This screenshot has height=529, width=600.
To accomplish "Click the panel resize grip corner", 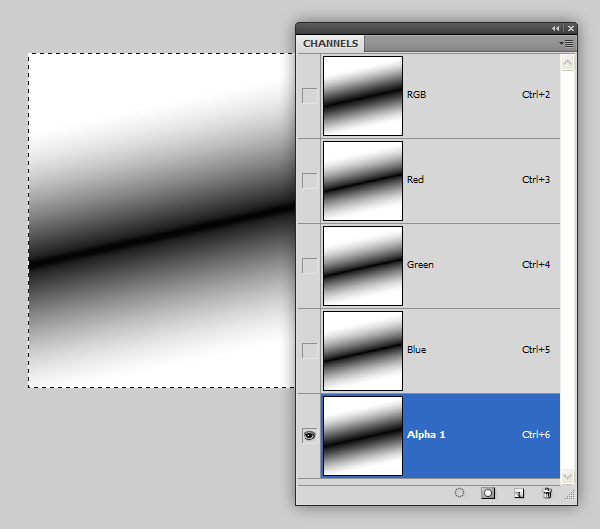I will click(x=570, y=495).
